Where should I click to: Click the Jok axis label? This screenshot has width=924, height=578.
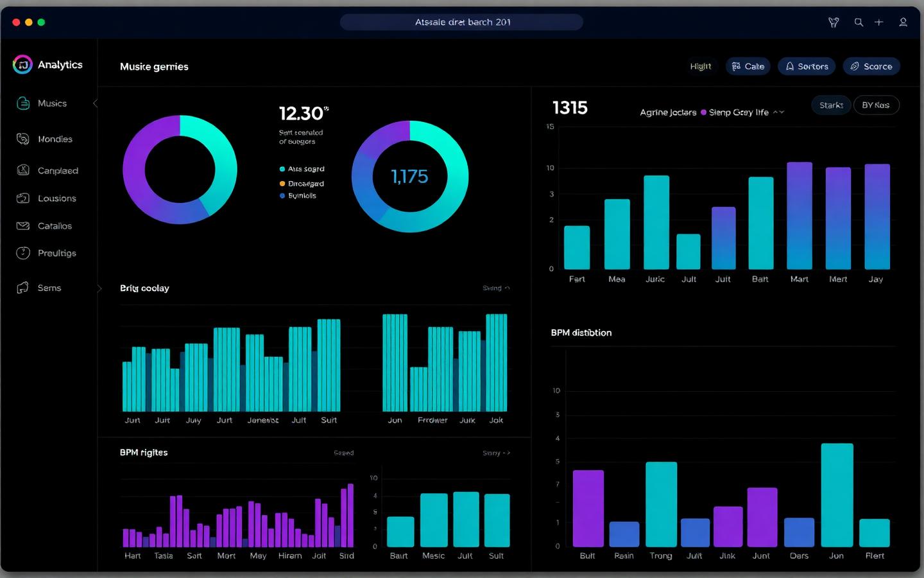[x=497, y=421]
